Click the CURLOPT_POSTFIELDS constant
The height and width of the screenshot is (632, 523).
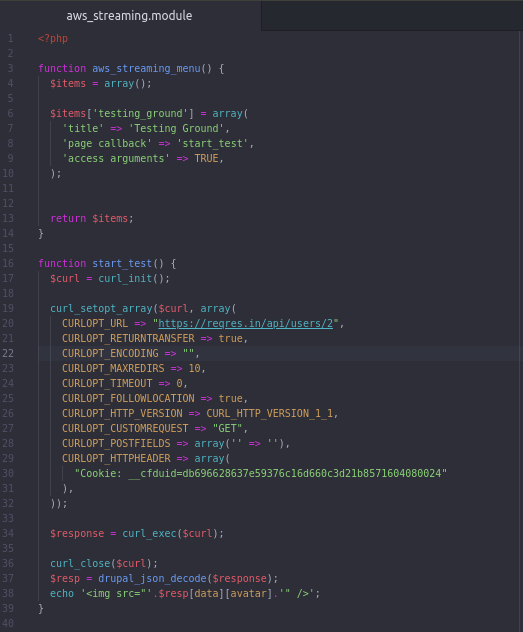[116, 443]
